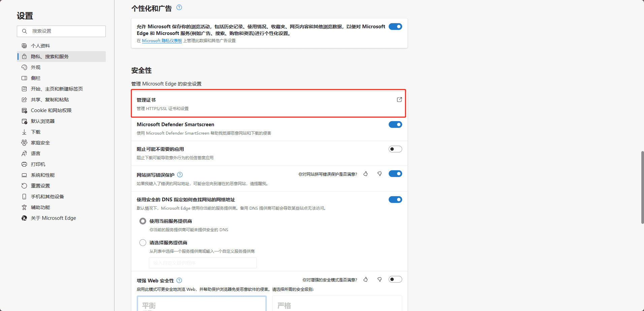Open help icon beside 增强 Web 安全性
The image size is (644, 311).
[x=179, y=280]
